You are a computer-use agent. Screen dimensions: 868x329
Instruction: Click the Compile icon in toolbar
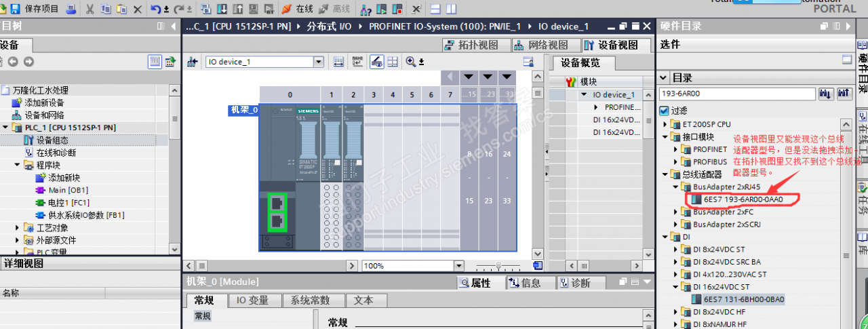[207, 9]
